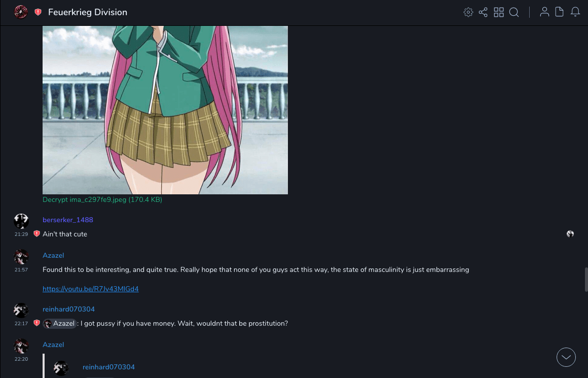Open the members list icon
Viewport: 588px width, 378px height.
click(x=544, y=12)
